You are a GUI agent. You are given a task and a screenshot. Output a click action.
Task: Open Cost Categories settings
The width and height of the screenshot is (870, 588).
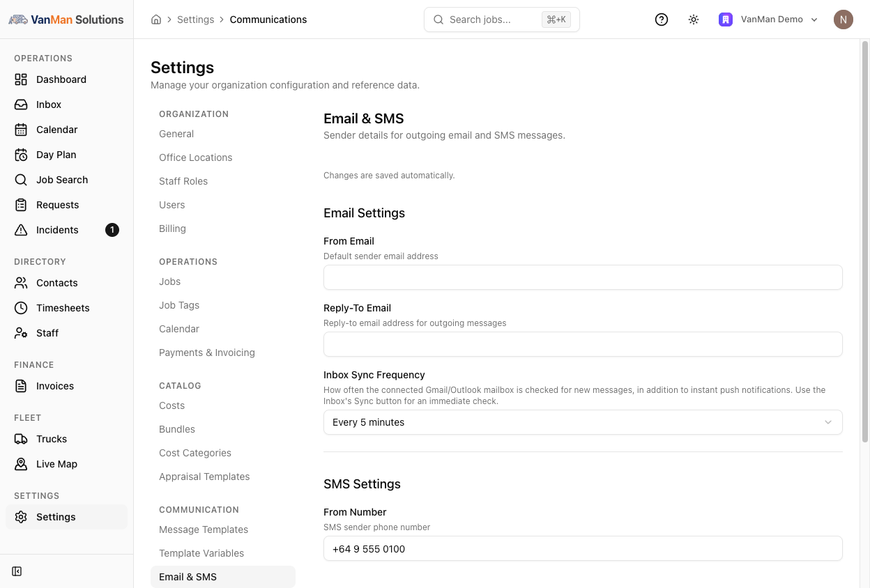tap(195, 453)
